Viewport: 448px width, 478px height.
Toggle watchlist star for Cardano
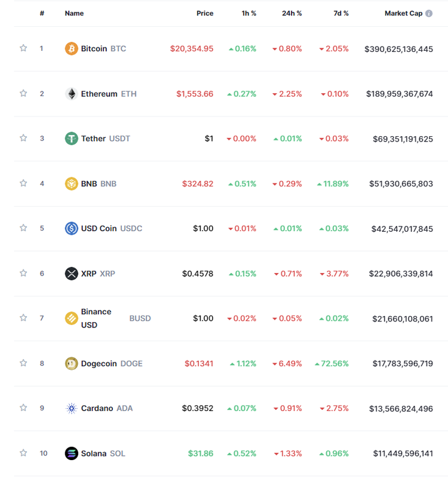[23, 407]
